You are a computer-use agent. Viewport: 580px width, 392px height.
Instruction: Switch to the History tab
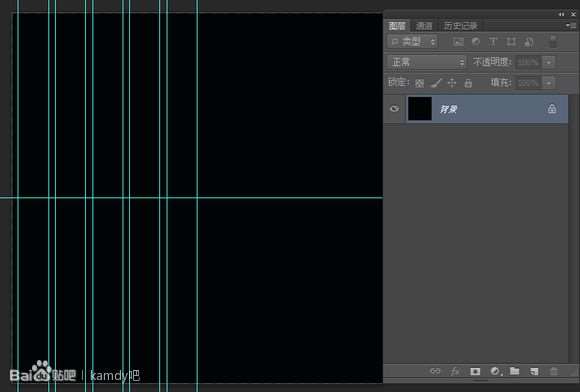click(461, 26)
